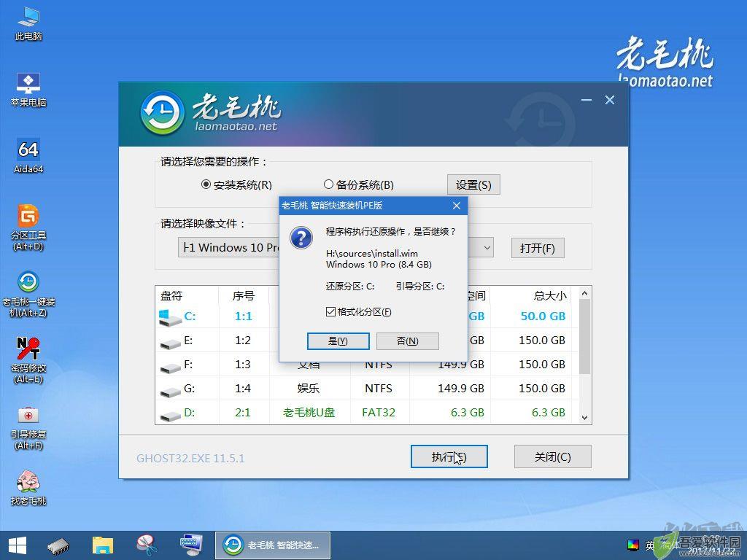Open the 此电脑 desktop icon
747x560 pixels.
click(28, 23)
